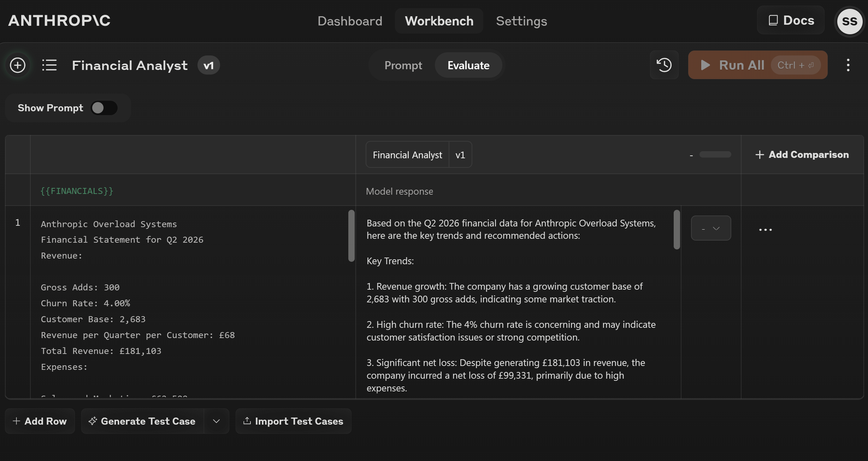Open the row 1 grade dropdown

click(x=711, y=228)
